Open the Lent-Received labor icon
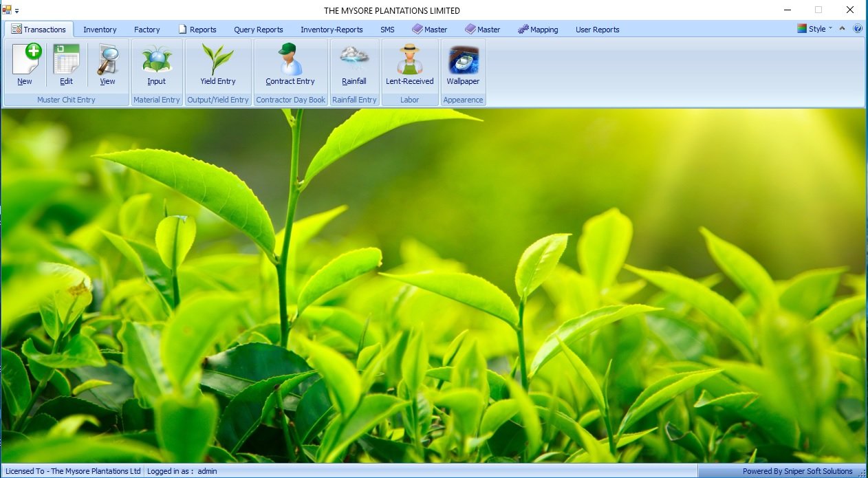This screenshot has width=868, height=478. [x=410, y=65]
